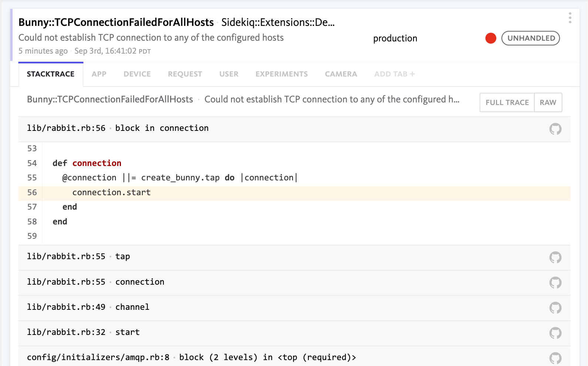Click line number 56 in the gutter
Screen dimensions: 588x366
[x=32, y=193]
